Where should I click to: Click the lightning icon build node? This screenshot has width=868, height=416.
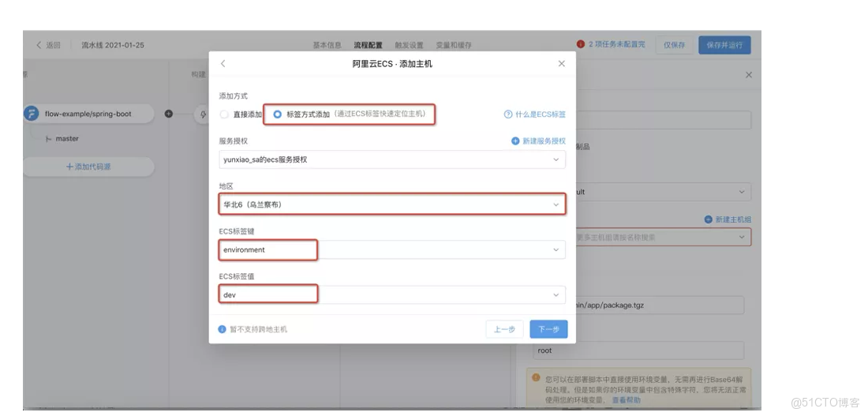pyautogui.click(x=203, y=114)
